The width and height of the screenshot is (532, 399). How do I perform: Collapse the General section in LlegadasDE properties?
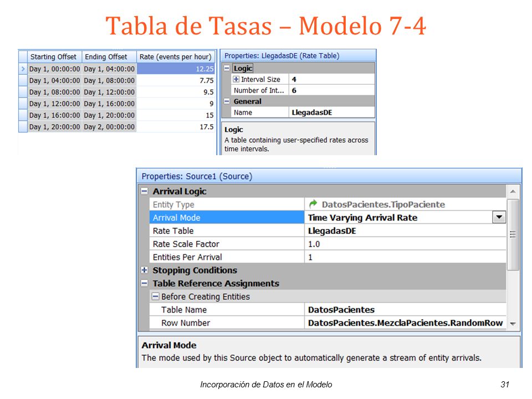click(227, 101)
